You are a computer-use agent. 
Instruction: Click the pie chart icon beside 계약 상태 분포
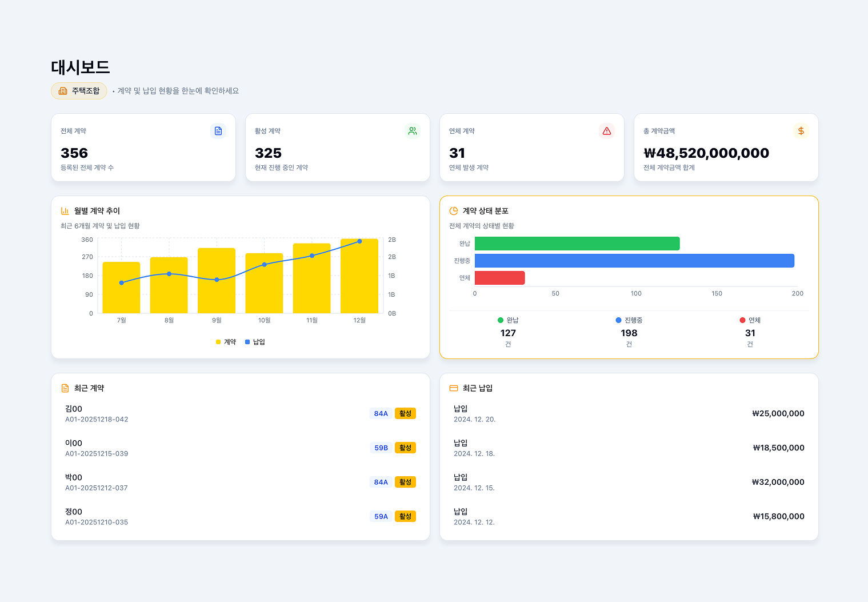454,211
